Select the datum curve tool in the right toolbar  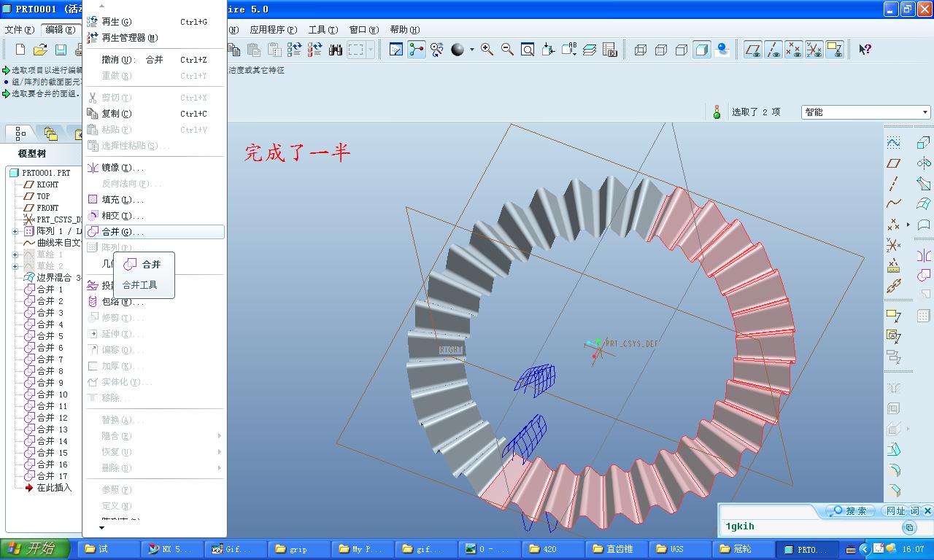pos(893,204)
